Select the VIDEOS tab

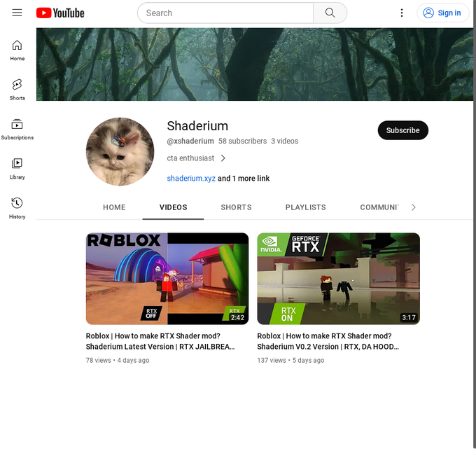click(174, 207)
